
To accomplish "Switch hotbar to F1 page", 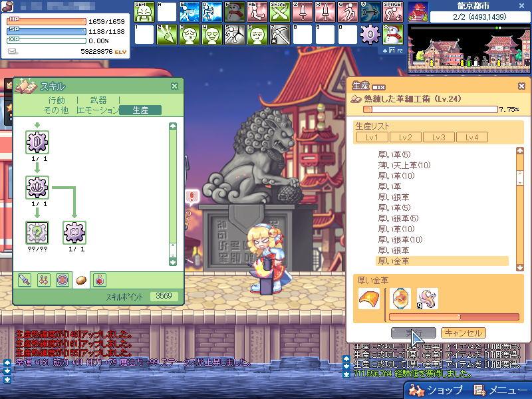I will (392, 51).
